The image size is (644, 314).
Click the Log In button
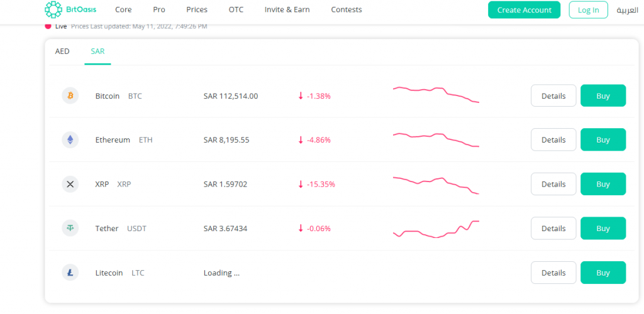click(x=588, y=10)
